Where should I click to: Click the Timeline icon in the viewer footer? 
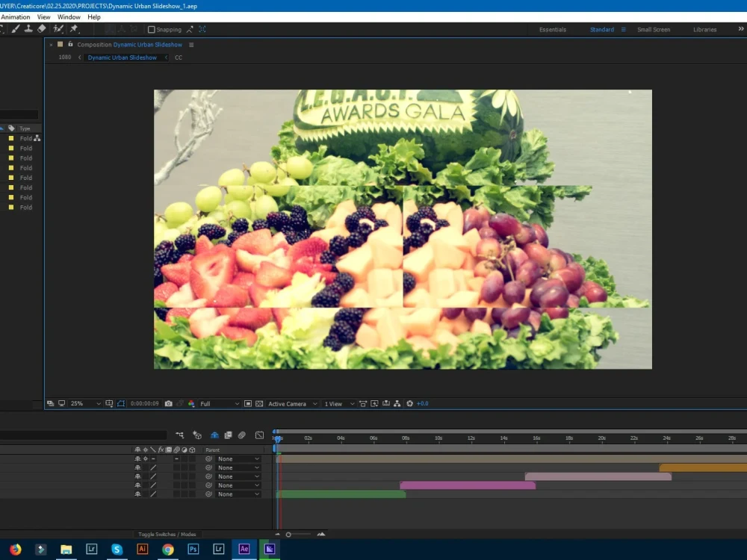[386, 403]
